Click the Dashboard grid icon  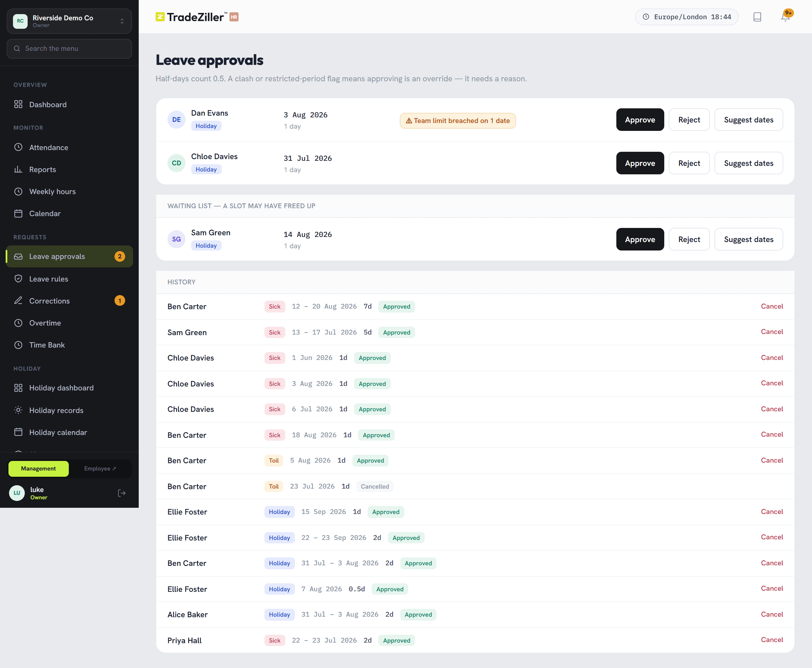[x=18, y=104]
